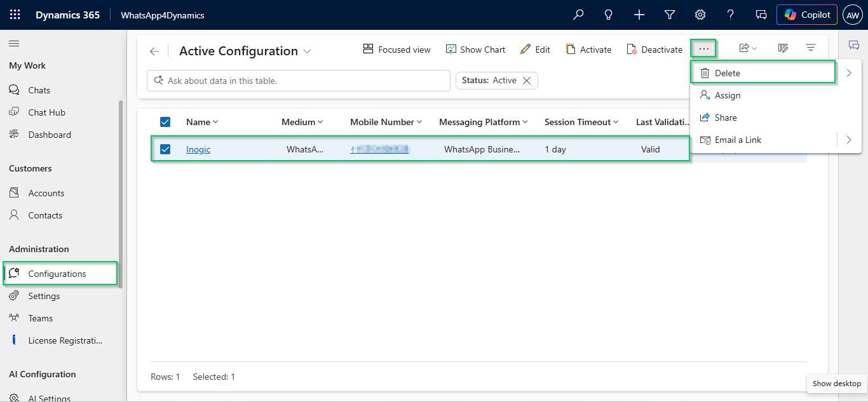Click the Copilot button
This screenshot has width=868, height=402.
pyautogui.click(x=807, y=15)
